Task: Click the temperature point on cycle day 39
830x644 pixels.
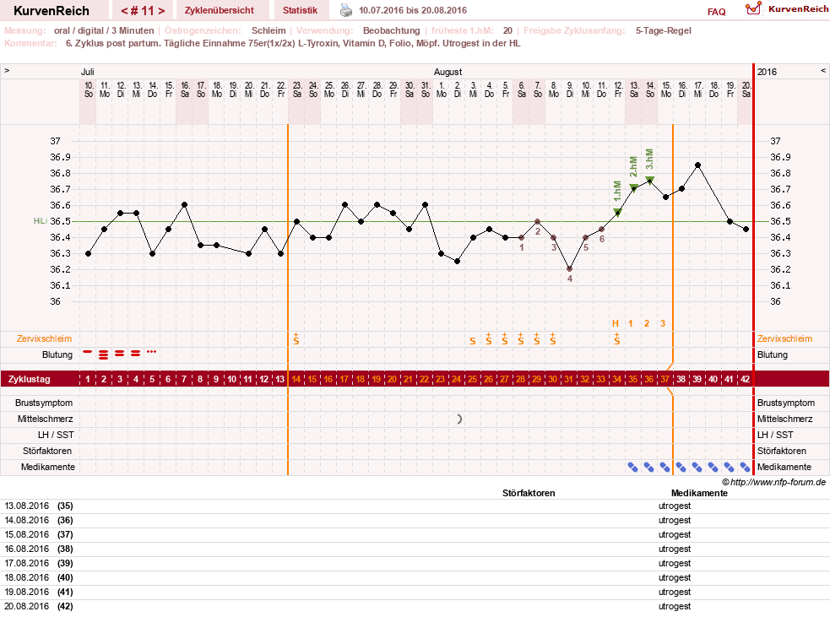Action: coord(697,165)
